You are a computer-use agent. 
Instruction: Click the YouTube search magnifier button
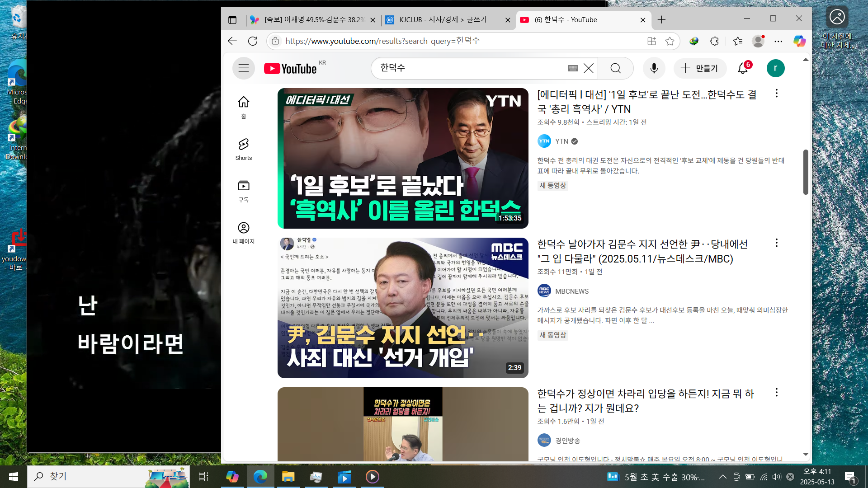615,68
